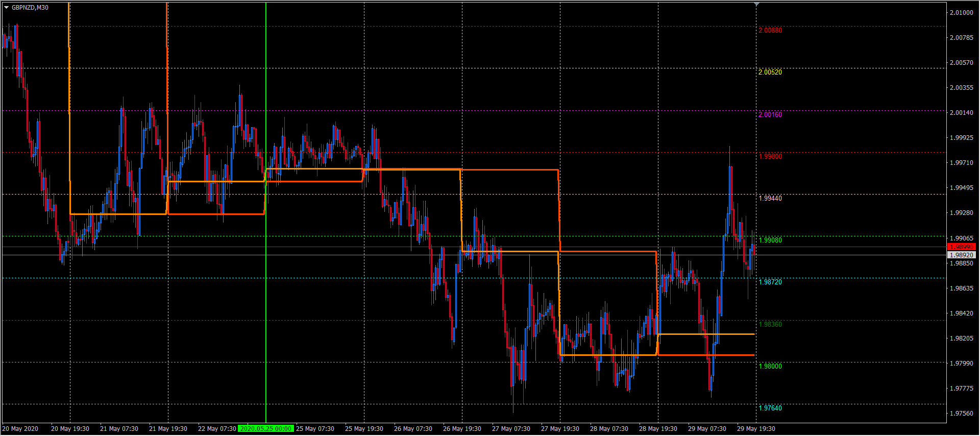Select the gray chart shift triangle marker
Viewport: 980px width, 436px height.
click(756, 4)
